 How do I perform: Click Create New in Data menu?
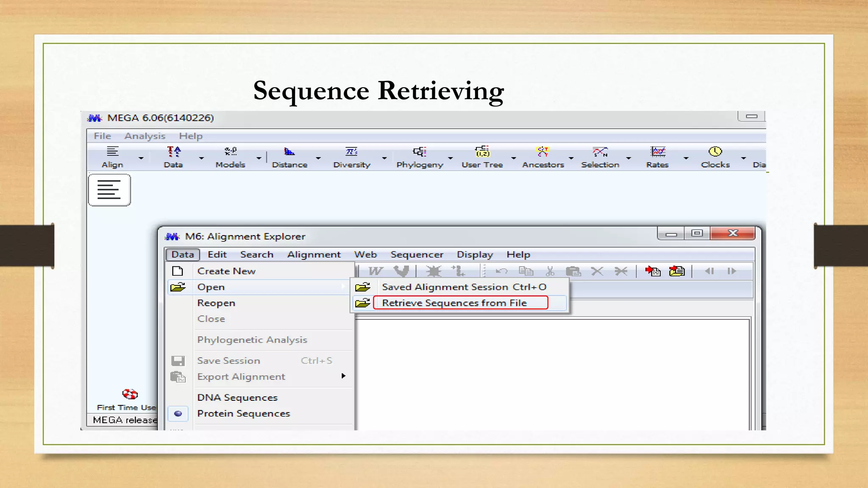click(x=226, y=271)
